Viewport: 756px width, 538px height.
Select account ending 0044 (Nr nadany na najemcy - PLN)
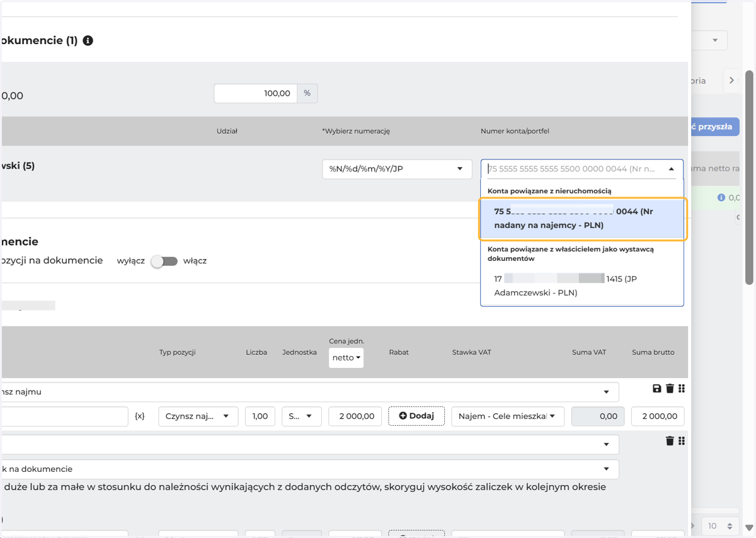coord(583,219)
